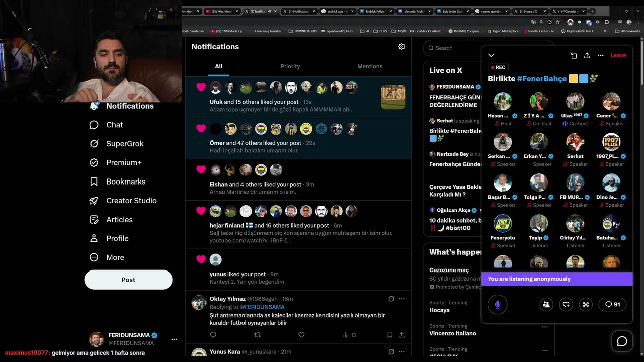Screen dimensions: 644x362
Task: Click the Space dock/pop-out icon
Action: point(574,55)
